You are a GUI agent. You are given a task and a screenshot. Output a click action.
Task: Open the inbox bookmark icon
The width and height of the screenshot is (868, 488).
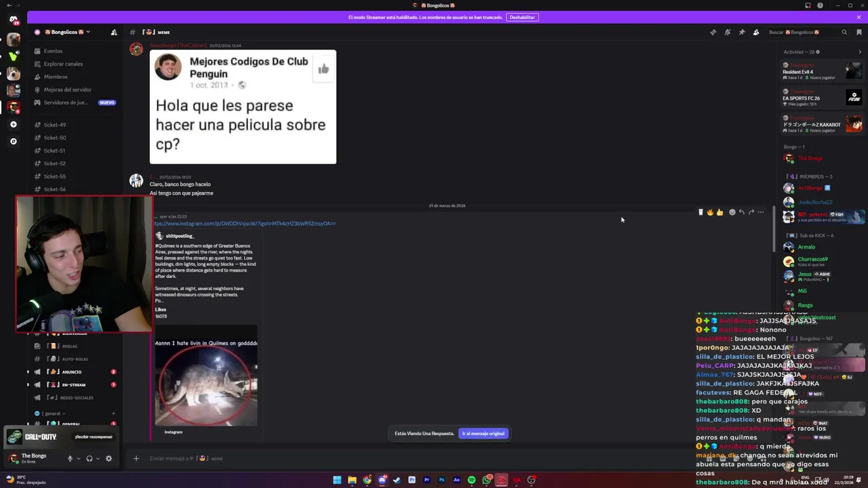pos(859,32)
